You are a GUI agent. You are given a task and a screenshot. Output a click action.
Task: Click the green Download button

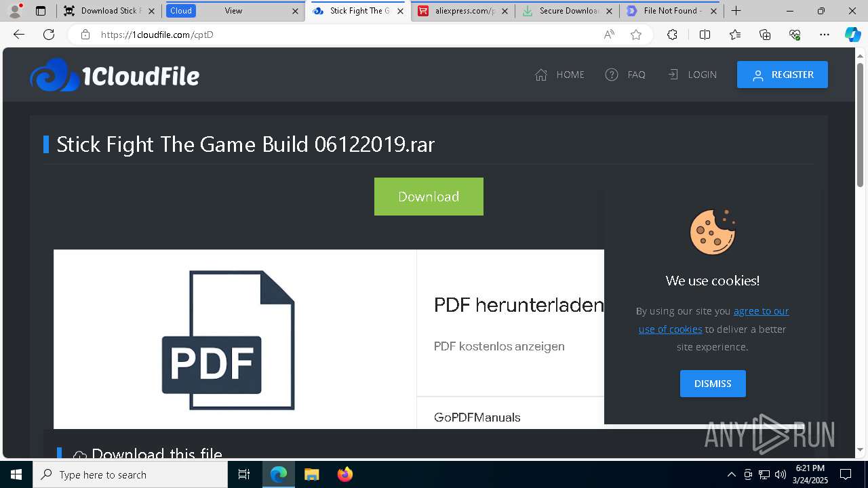tap(429, 197)
